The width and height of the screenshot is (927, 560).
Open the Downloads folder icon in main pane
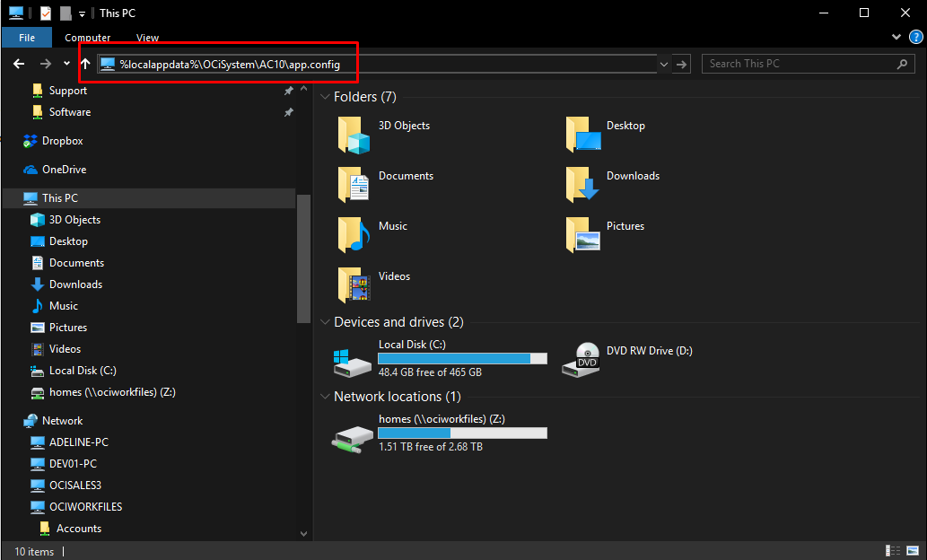click(x=583, y=185)
